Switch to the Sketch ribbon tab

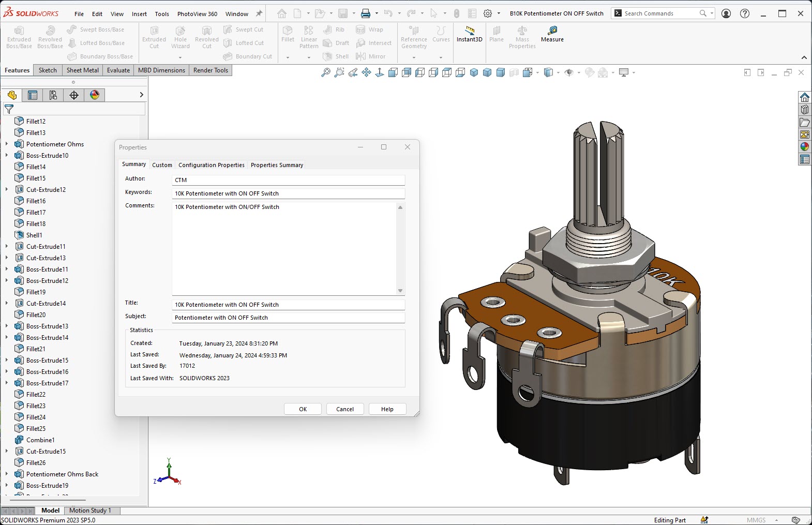click(48, 70)
